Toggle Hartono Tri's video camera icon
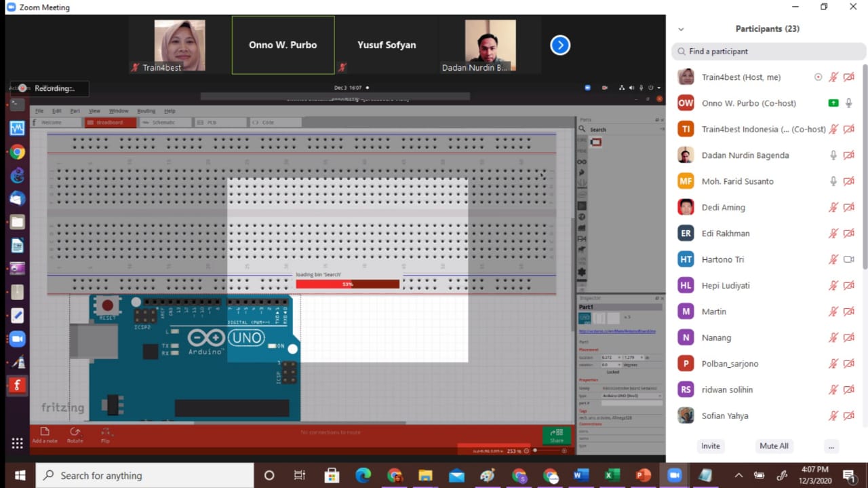868x488 pixels. pyautogui.click(x=848, y=259)
